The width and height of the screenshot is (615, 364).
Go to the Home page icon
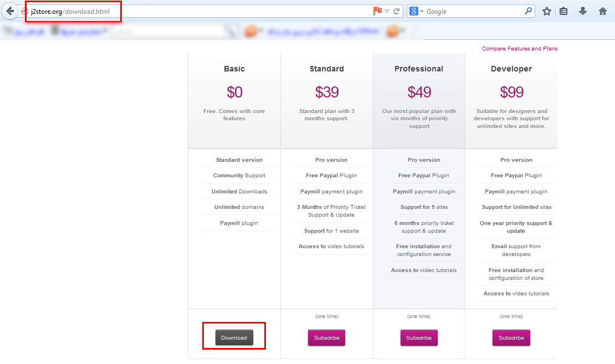click(x=603, y=11)
